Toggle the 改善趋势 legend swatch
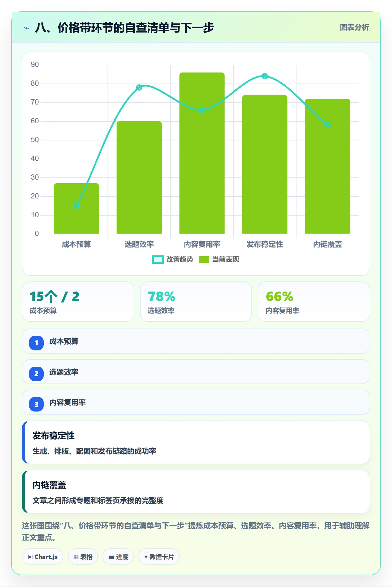Viewport: 392px width, 587px height. [158, 260]
